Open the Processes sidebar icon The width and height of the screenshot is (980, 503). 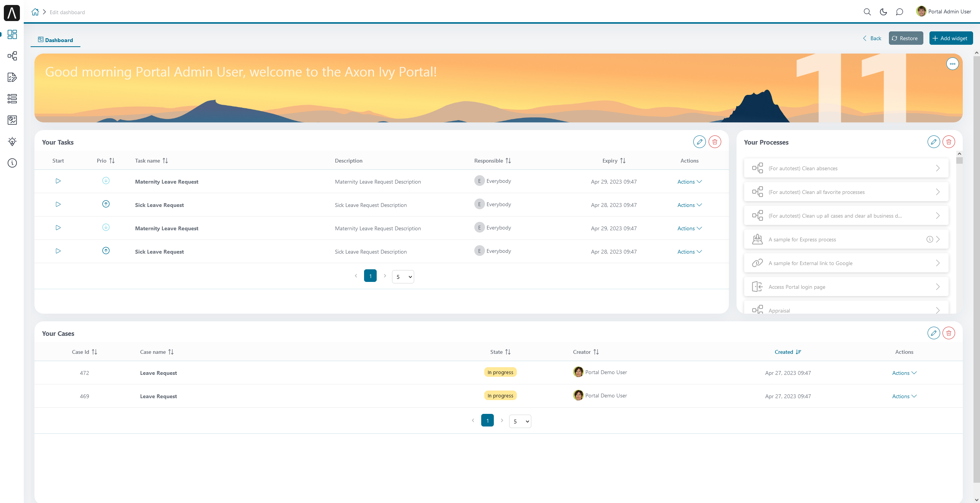(x=12, y=56)
